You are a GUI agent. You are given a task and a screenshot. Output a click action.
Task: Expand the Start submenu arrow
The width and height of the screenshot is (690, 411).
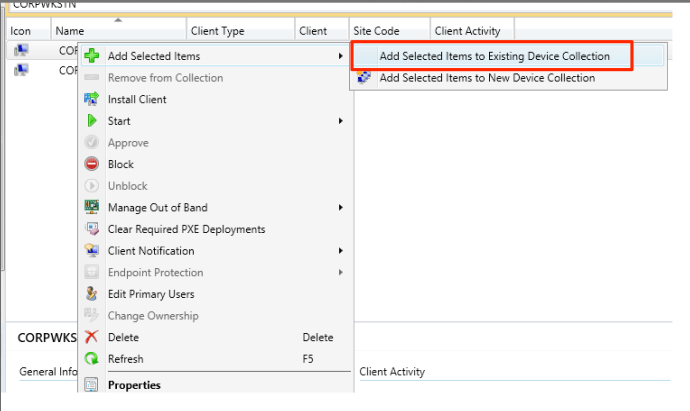point(341,121)
